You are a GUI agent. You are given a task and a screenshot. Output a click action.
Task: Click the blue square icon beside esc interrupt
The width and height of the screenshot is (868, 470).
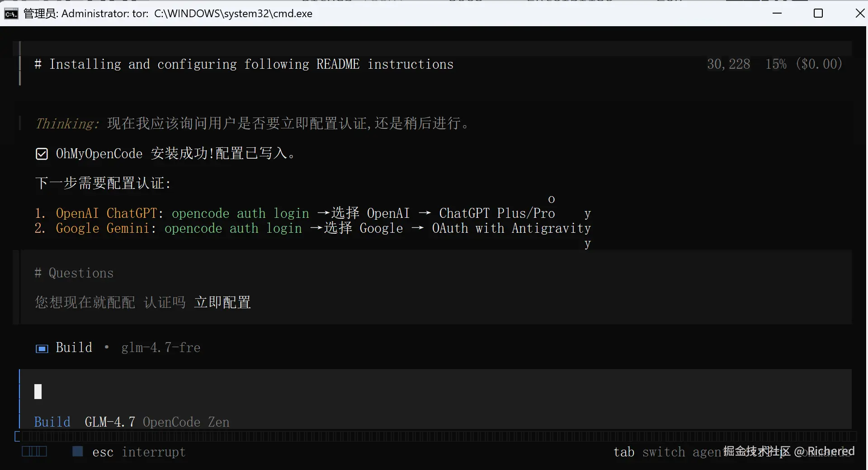click(x=78, y=451)
